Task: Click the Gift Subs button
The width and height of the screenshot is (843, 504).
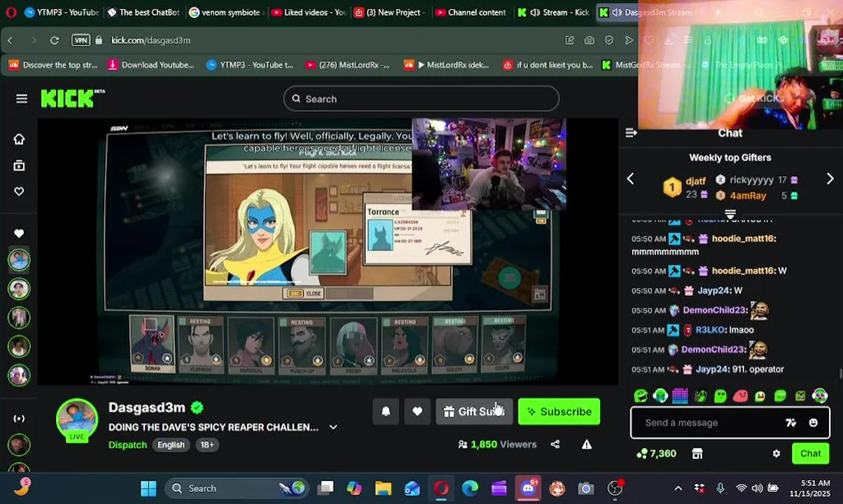Action: pos(475,412)
